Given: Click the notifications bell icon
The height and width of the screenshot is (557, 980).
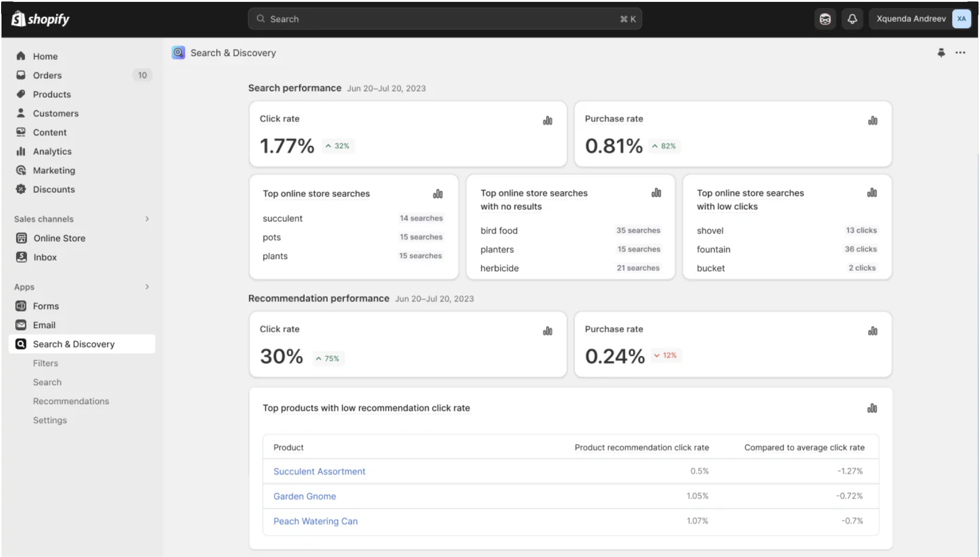Looking at the screenshot, I should point(852,18).
